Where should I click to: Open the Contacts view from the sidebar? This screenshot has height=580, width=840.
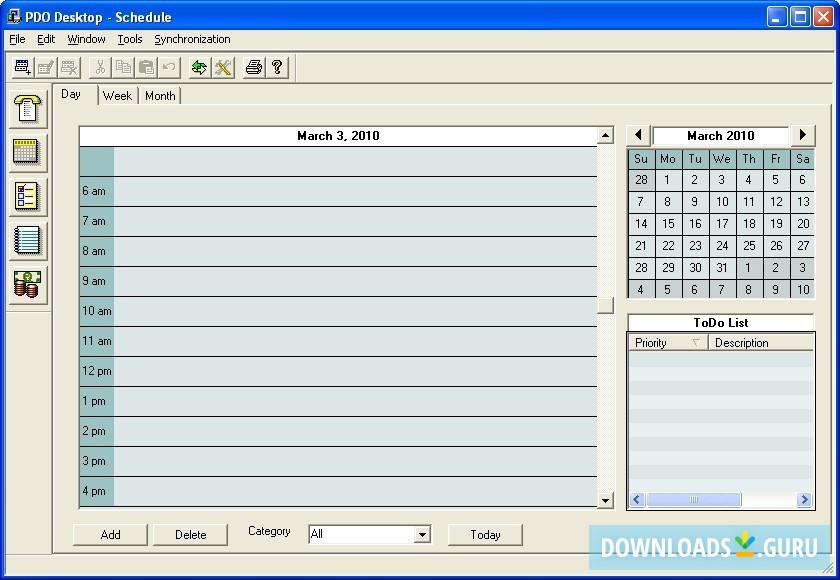click(x=27, y=108)
